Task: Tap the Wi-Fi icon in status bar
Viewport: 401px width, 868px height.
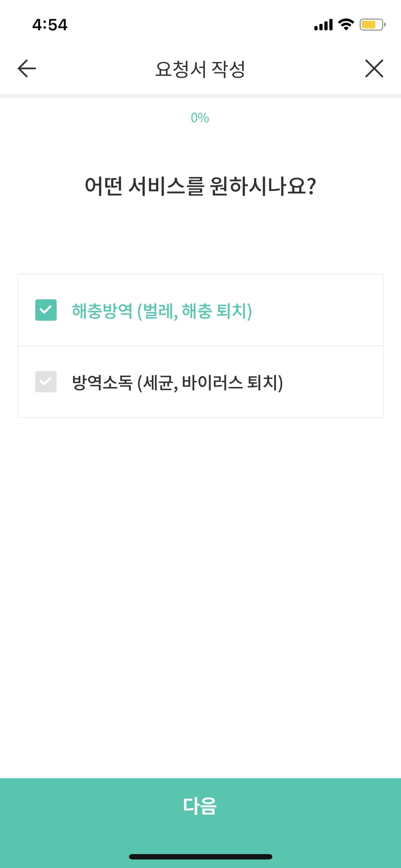Action: [x=344, y=24]
